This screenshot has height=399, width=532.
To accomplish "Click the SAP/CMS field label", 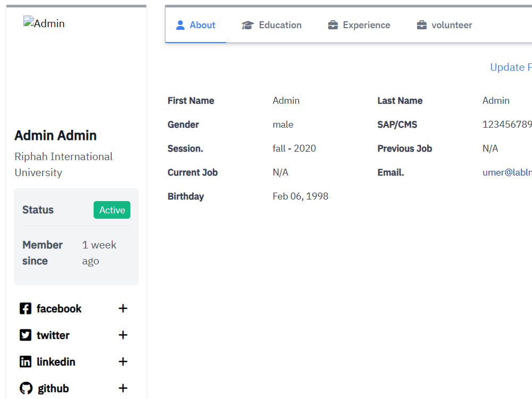I will tap(397, 124).
